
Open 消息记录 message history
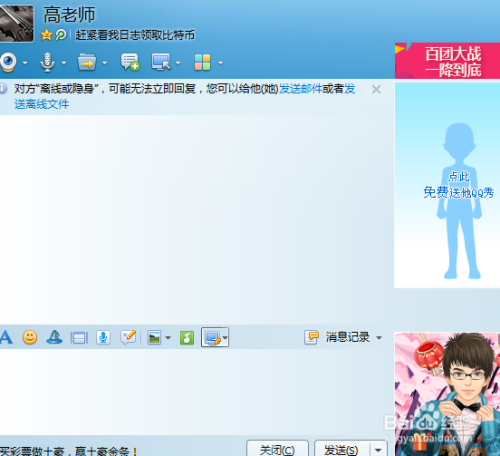pyautogui.click(x=348, y=337)
